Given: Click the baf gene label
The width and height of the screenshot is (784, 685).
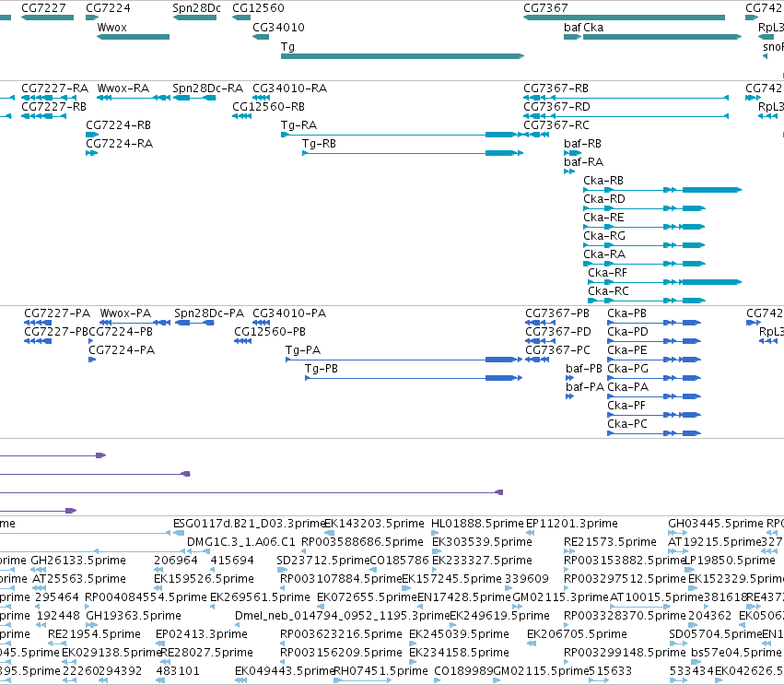Looking at the screenshot, I should (x=572, y=27).
